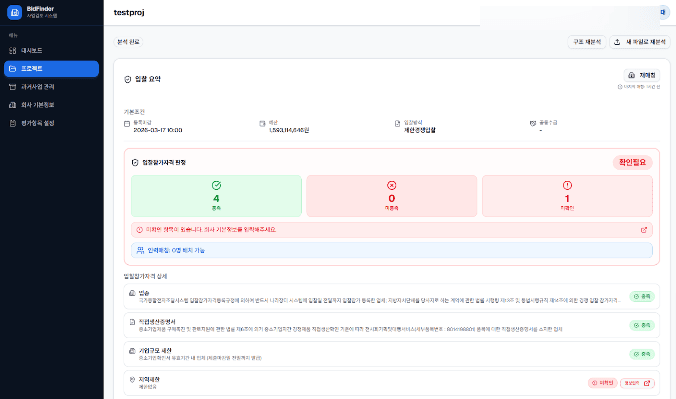Go to 회사 기본정보 page
The height and width of the screenshot is (399, 676).
point(51,105)
